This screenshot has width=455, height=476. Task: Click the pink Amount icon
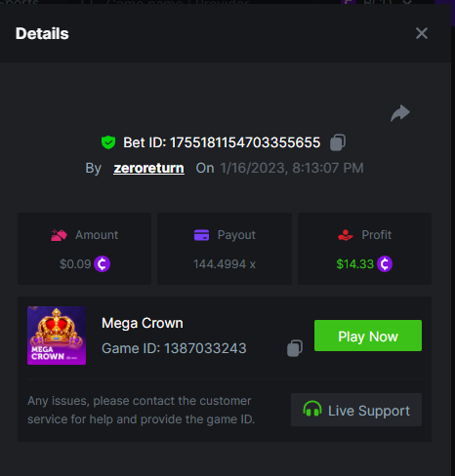pos(59,235)
